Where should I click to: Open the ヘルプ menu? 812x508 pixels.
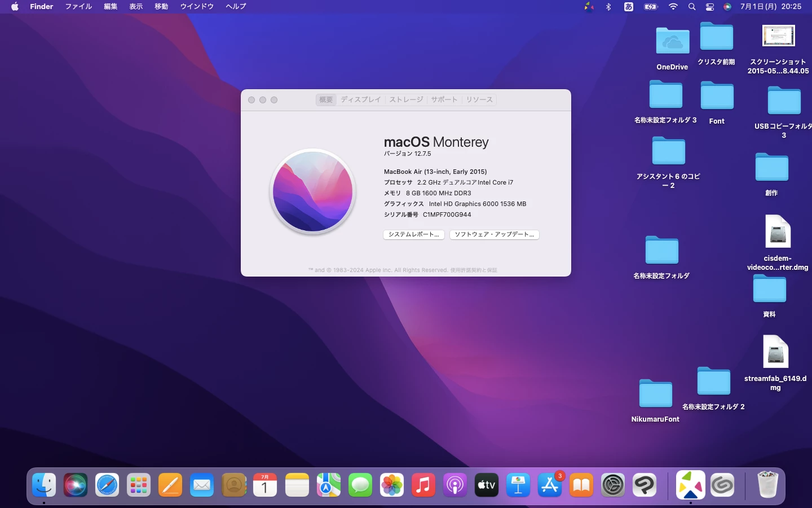236,6
